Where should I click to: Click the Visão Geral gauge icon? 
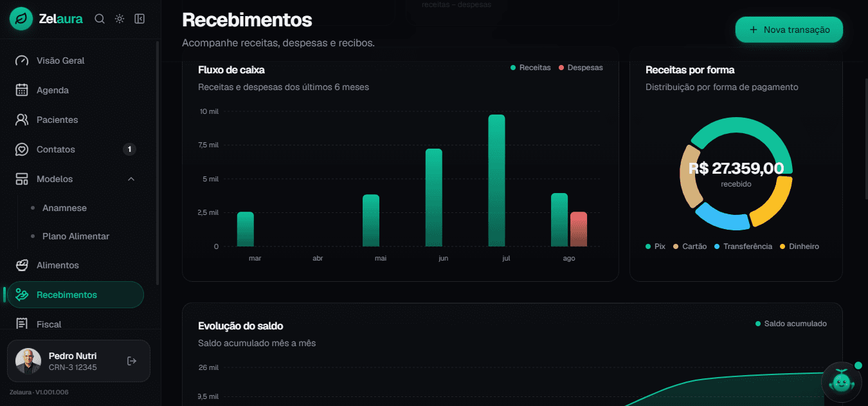tap(22, 60)
